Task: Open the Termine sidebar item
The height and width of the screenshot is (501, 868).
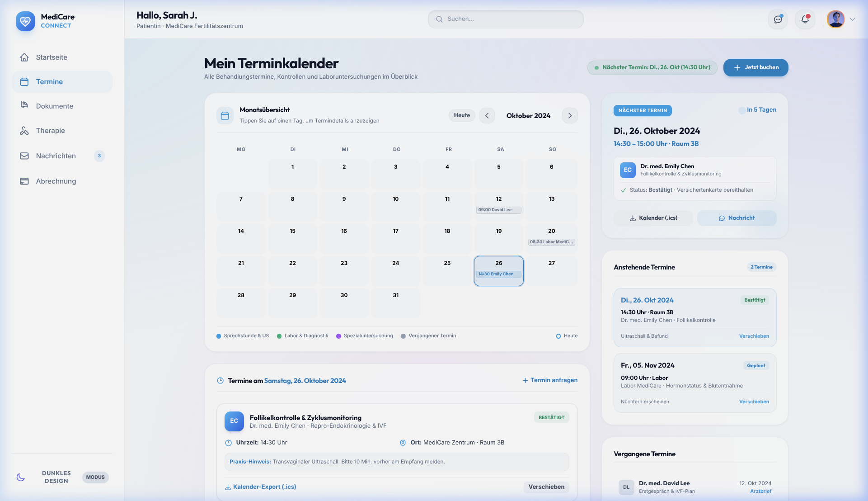Action: tap(62, 82)
